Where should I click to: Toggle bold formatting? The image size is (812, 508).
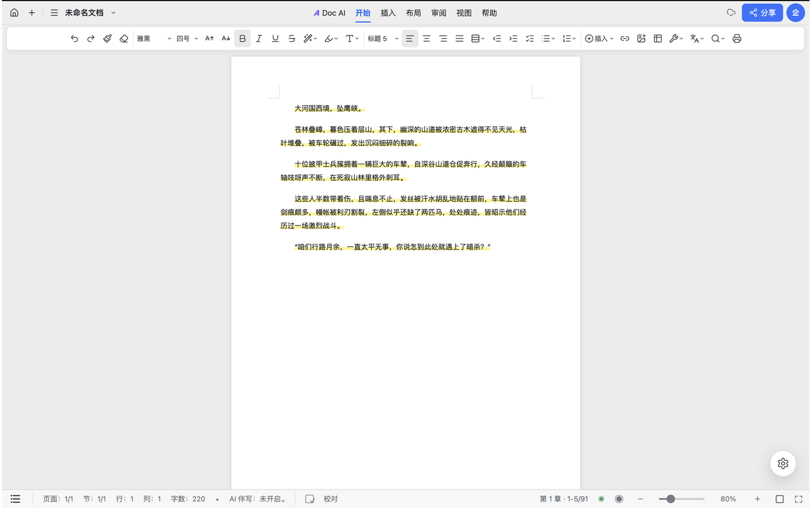(242, 39)
